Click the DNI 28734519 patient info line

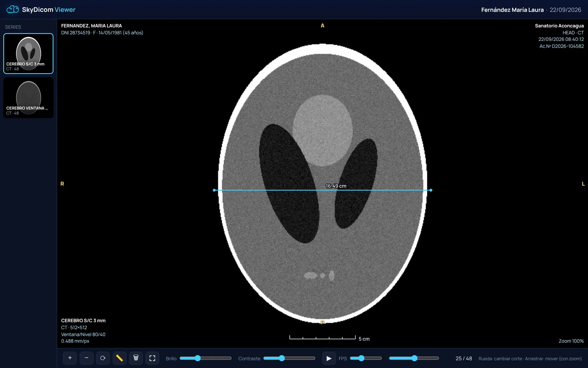102,33
